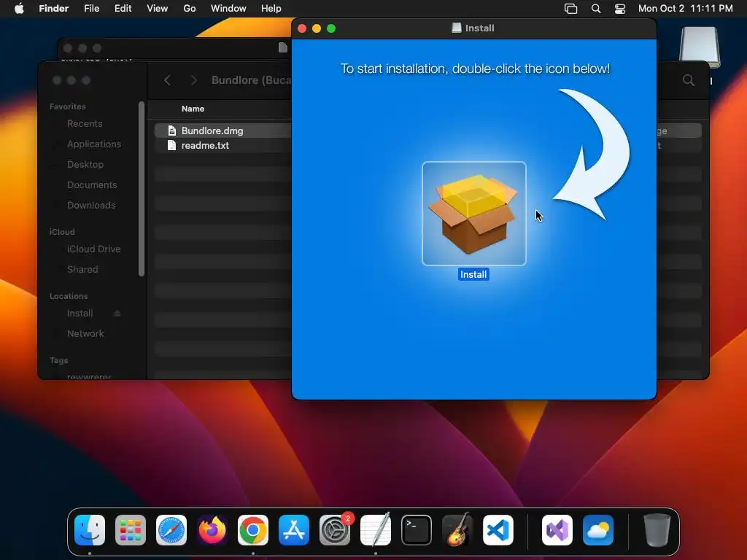Select the Install volume in Finder sidebar
The image size is (747, 560).
pos(80,314)
